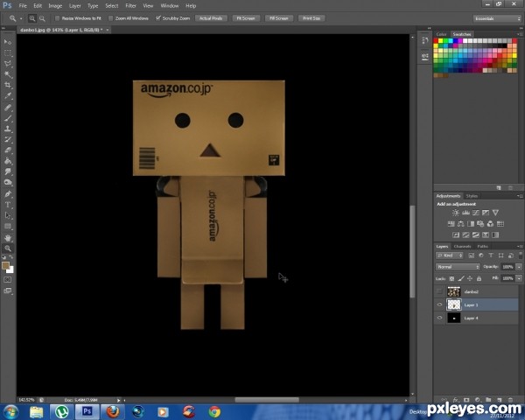
Task: Select the Brush tool
Action: point(8,118)
